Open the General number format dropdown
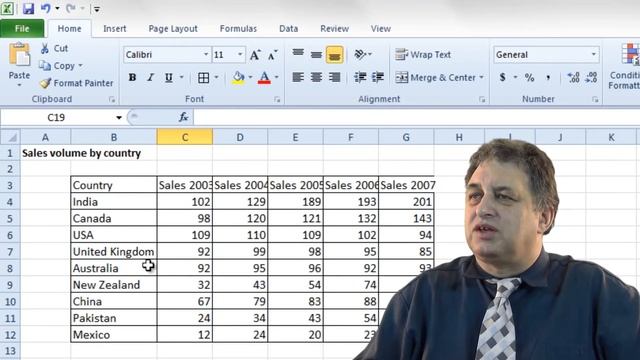 click(593, 55)
